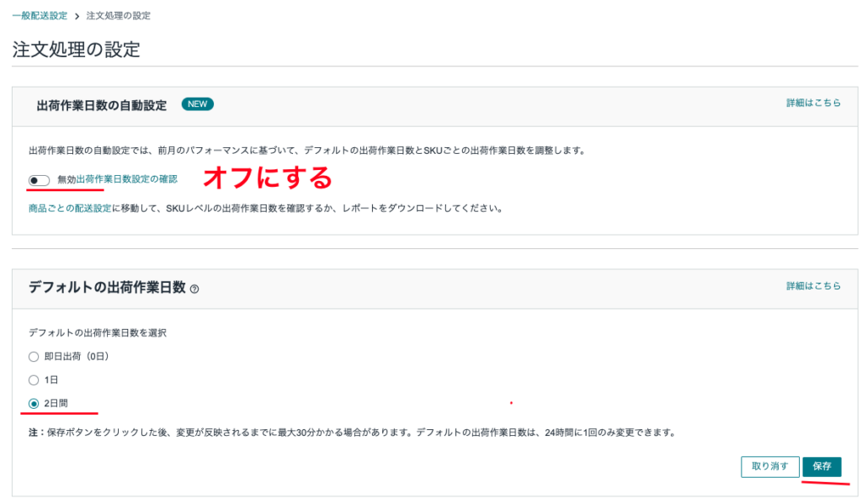Toggle the 出荷作業日数 automatic setting switch
The height and width of the screenshot is (504, 862).
[x=39, y=180]
